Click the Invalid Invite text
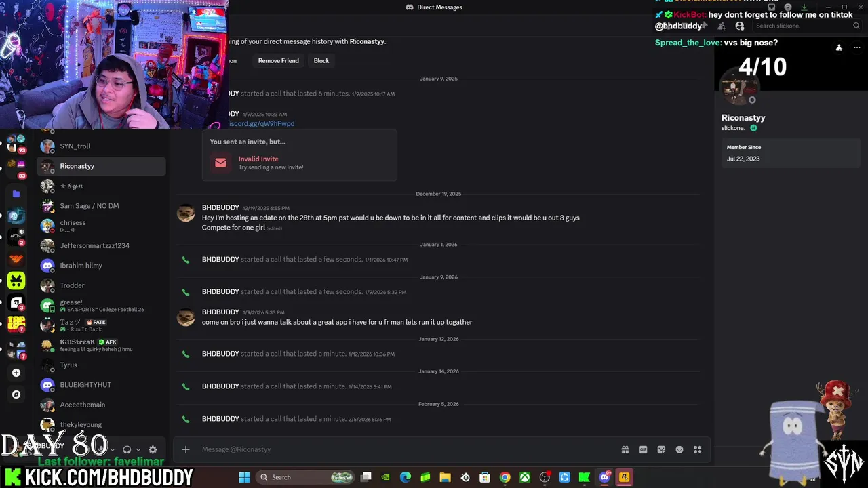868x488 pixels. 258,159
